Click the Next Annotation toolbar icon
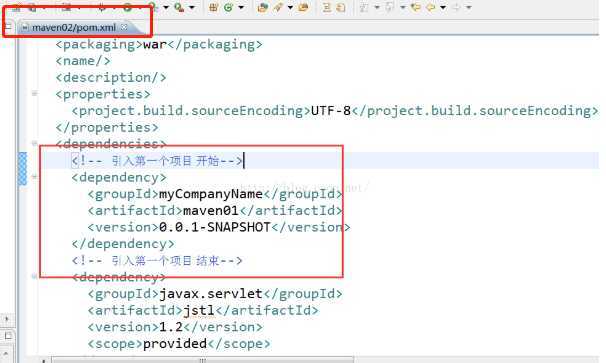The height and width of the screenshot is (363, 606). click(x=364, y=7)
